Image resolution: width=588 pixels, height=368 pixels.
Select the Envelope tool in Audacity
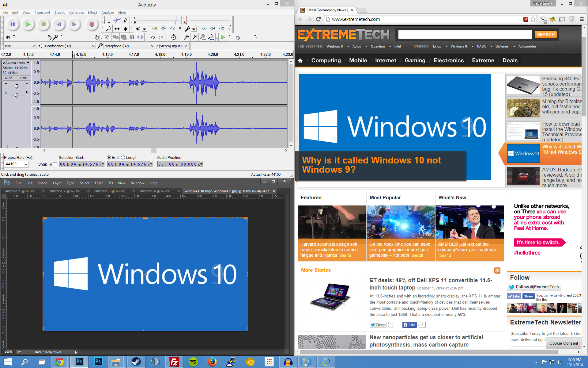point(117,20)
